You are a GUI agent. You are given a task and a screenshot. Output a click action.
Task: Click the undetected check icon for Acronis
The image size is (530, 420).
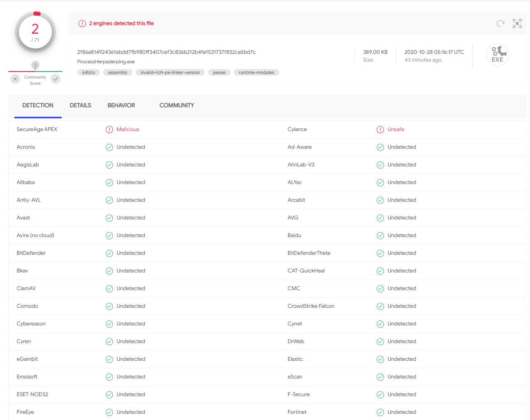[x=109, y=147]
